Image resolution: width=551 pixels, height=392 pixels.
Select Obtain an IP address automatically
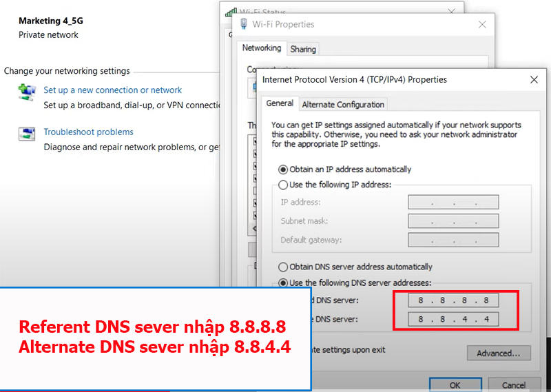pos(283,169)
